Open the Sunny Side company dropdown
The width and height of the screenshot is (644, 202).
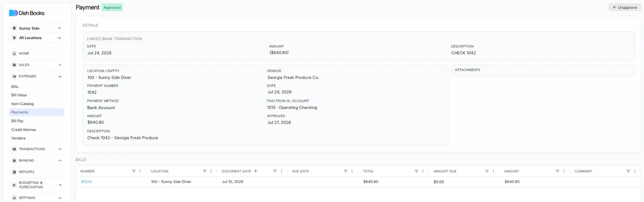point(37,28)
